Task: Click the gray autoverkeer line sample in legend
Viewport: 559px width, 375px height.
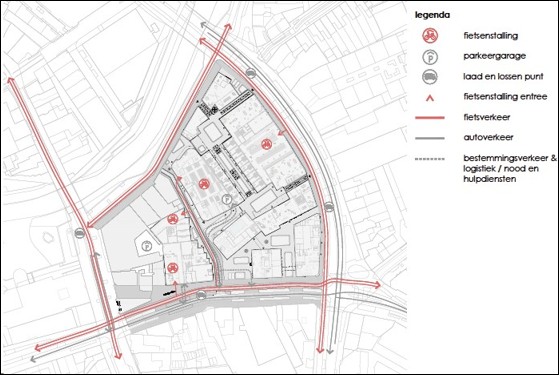Action: (x=430, y=138)
